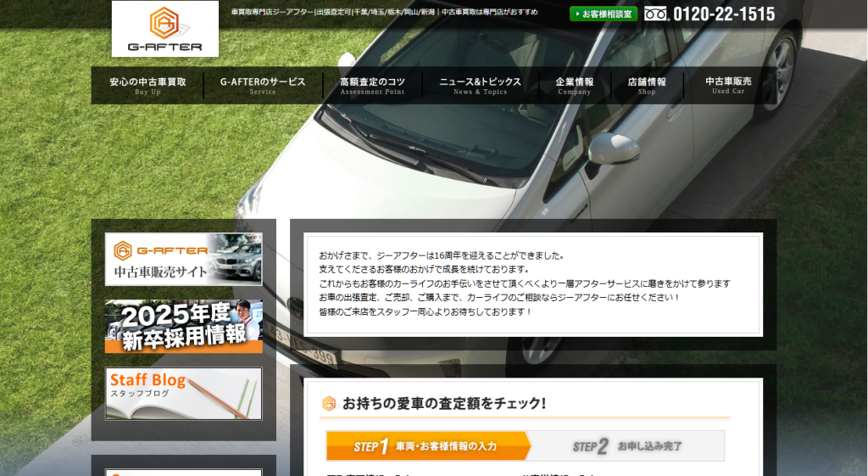
Task: Select STEP1 車両・お客様情報の入力
Action: point(428,445)
